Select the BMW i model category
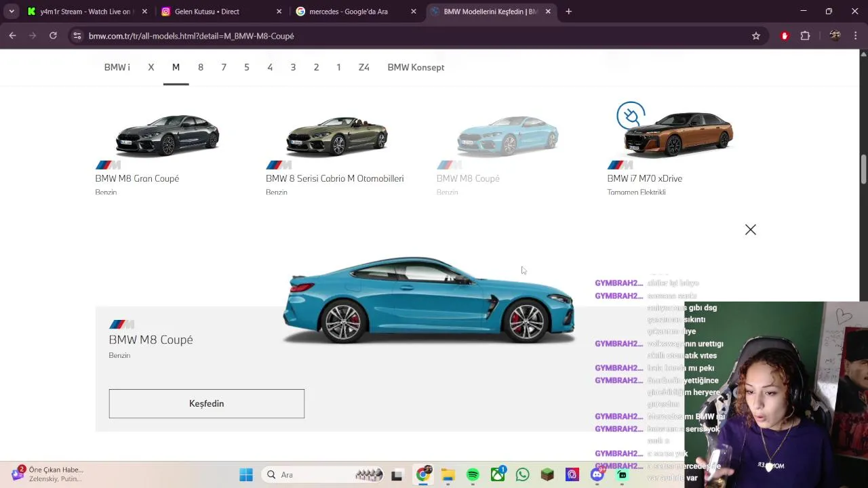Viewport: 868px width, 488px height. 117,67
